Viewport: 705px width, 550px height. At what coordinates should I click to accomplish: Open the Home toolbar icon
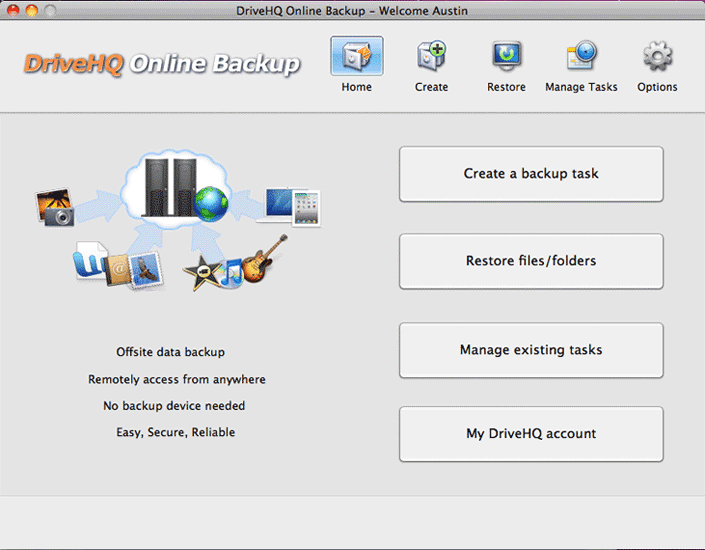click(357, 56)
